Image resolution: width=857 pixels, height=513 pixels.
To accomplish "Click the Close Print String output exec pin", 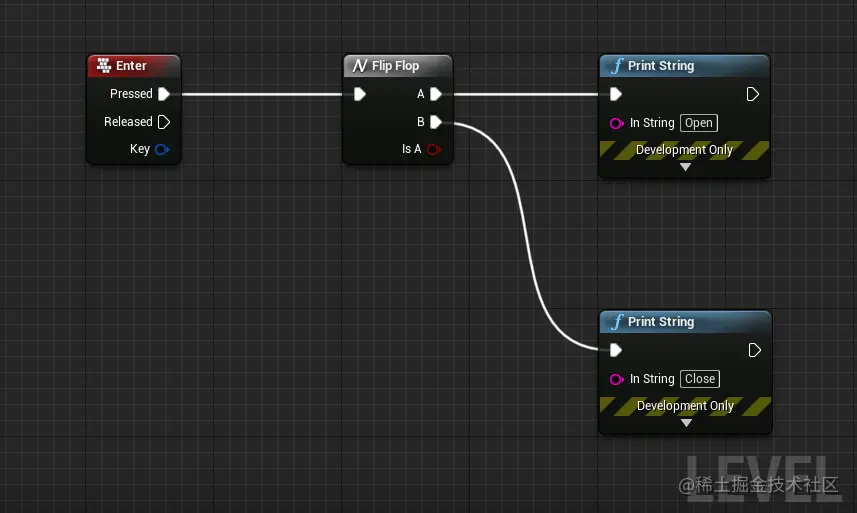I will (754, 350).
